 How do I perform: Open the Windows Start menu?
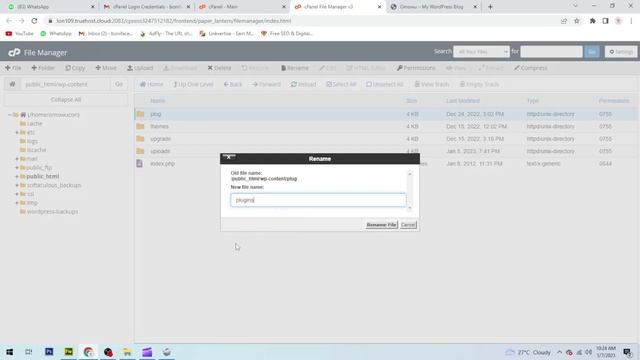(x=9, y=352)
